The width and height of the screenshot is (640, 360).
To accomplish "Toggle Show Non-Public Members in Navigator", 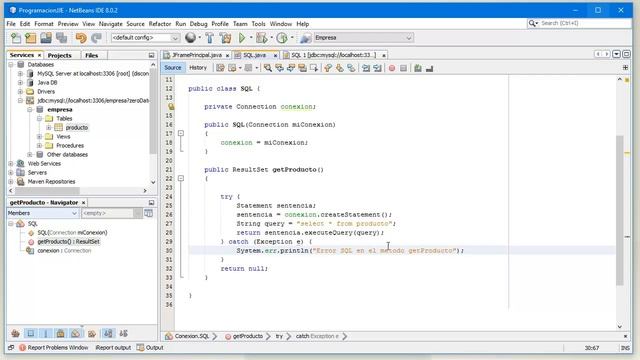I will [x=60, y=333].
